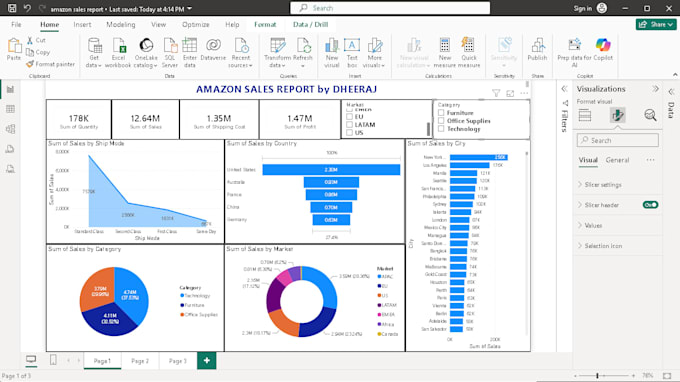Switch to Page 2 tab
Viewport: 680px width, 382px height.
pos(140,361)
